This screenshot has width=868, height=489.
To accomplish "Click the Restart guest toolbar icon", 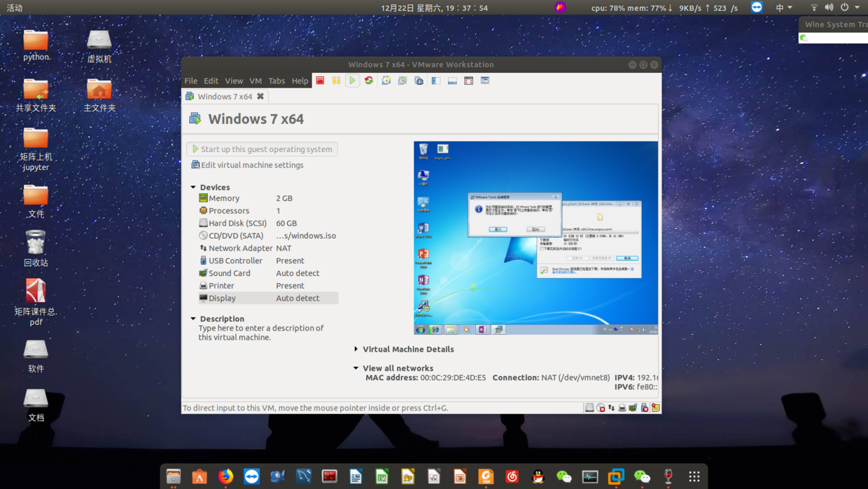I will pyautogui.click(x=369, y=81).
